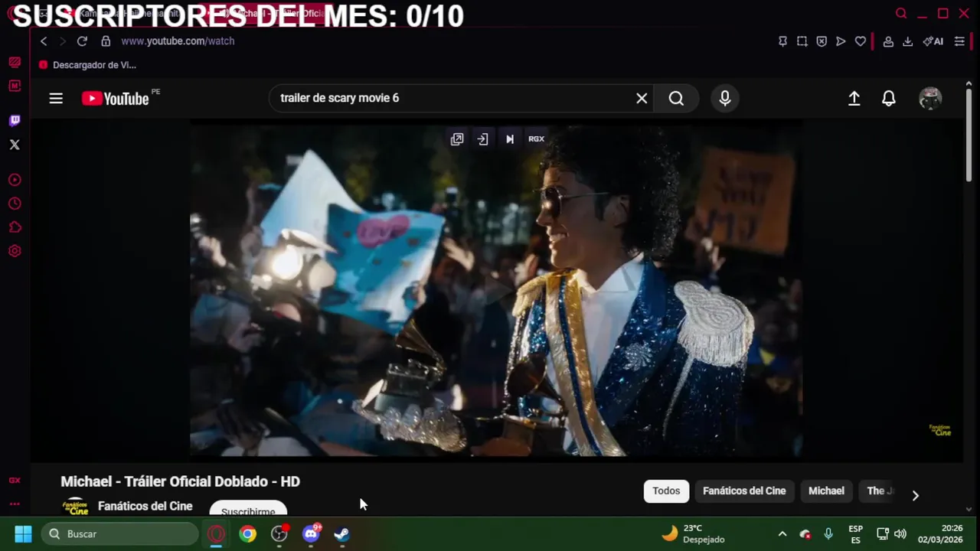The width and height of the screenshot is (980, 551).
Task: Open Easy Setup sliders icon
Action: (959, 41)
